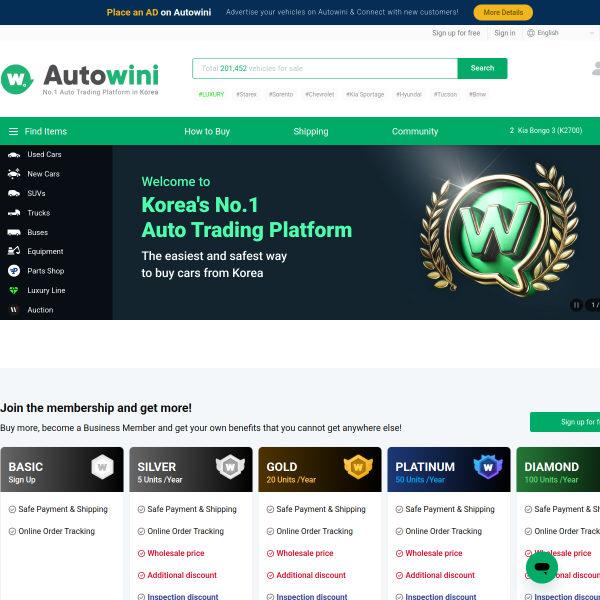Click the #LUXURY search tag

tap(211, 95)
